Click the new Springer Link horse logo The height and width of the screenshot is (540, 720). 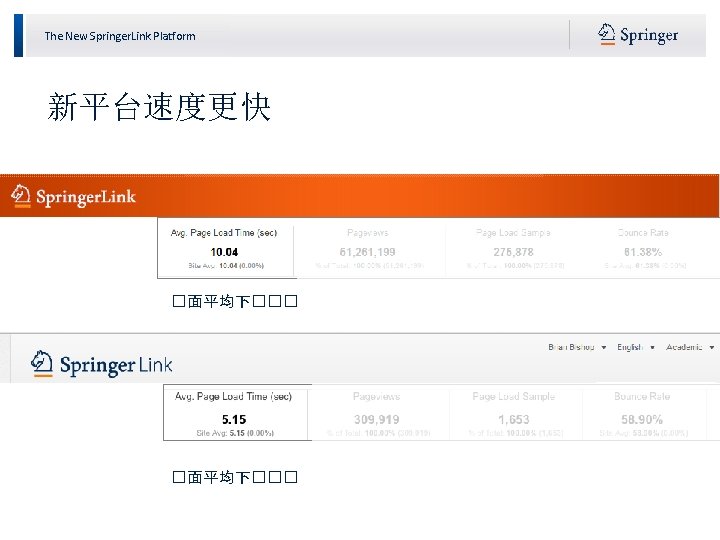[42, 364]
